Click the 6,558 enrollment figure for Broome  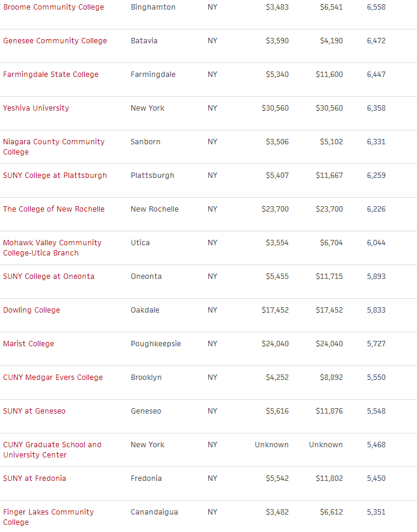coord(376,7)
